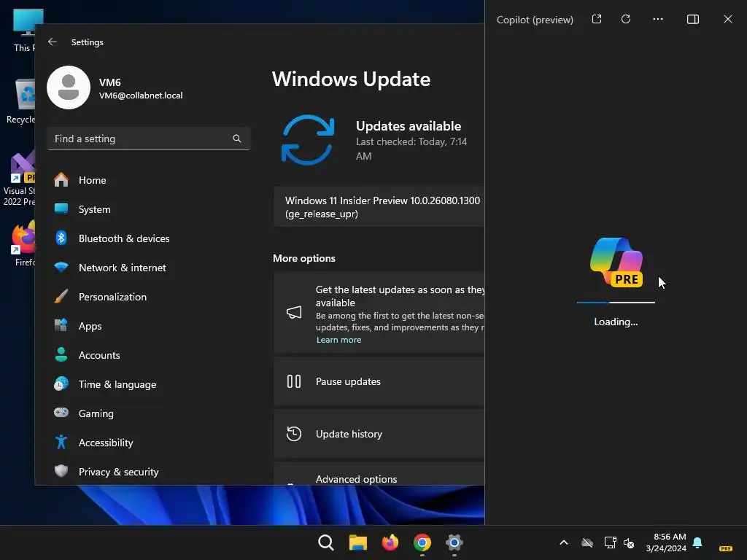Click Get the latest updates option card
This screenshot has height=560, width=747.
(x=379, y=312)
